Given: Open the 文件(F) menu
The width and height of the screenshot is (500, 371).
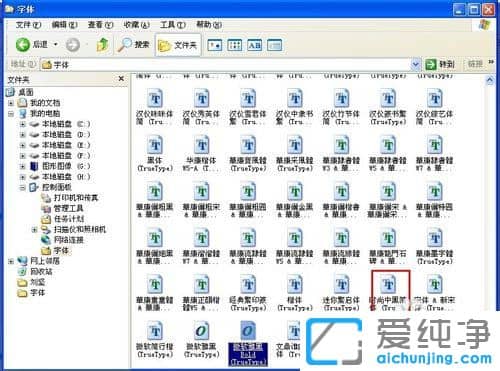Looking at the screenshot, I should 28,25.
